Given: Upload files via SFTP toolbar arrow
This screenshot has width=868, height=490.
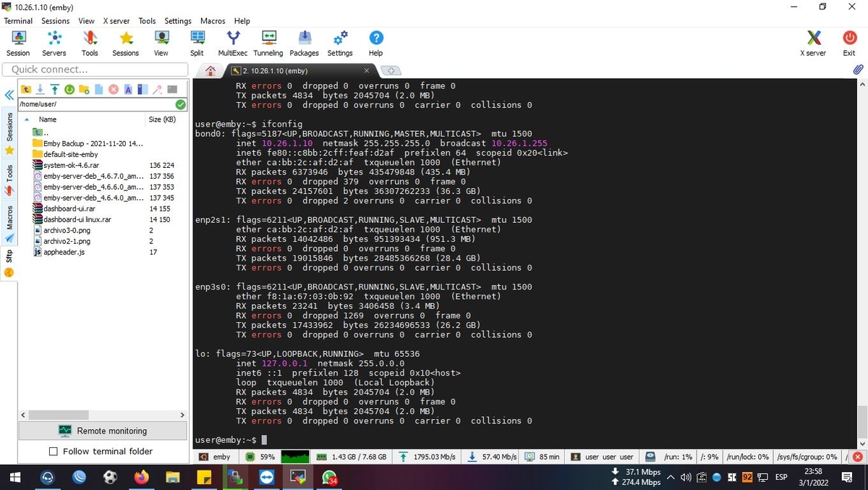Looking at the screenshot, I should (56, 90).
